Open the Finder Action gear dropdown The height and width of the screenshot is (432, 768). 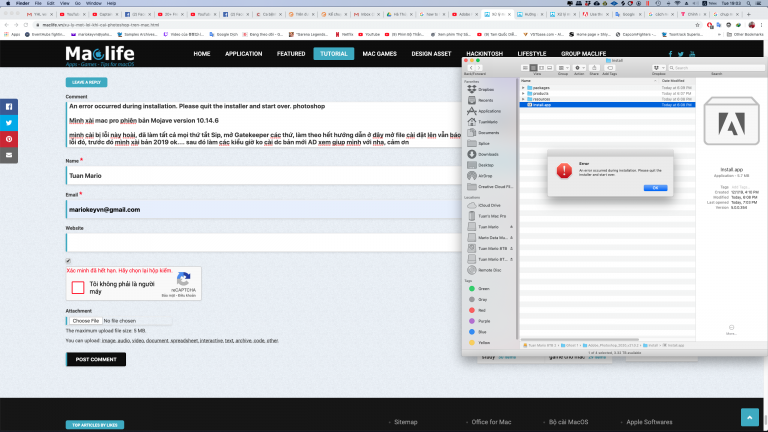click(579, 68)
